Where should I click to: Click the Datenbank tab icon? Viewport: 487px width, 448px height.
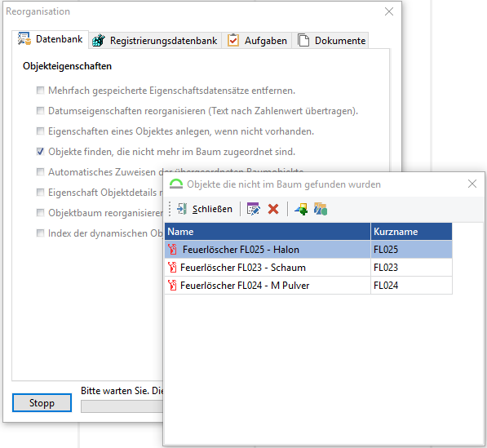click(24, 39)
